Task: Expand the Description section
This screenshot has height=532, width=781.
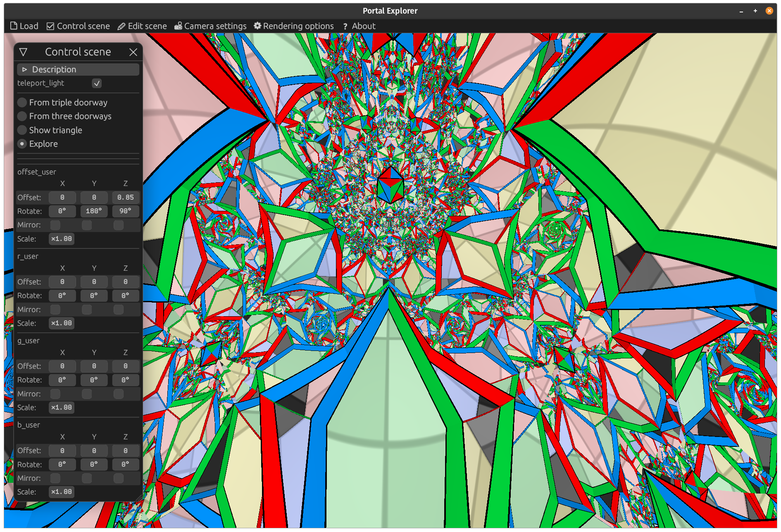Action: (78, 69)
